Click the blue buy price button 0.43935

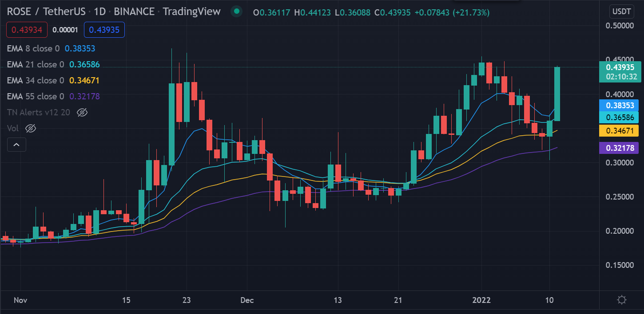(x=104, y=29)
